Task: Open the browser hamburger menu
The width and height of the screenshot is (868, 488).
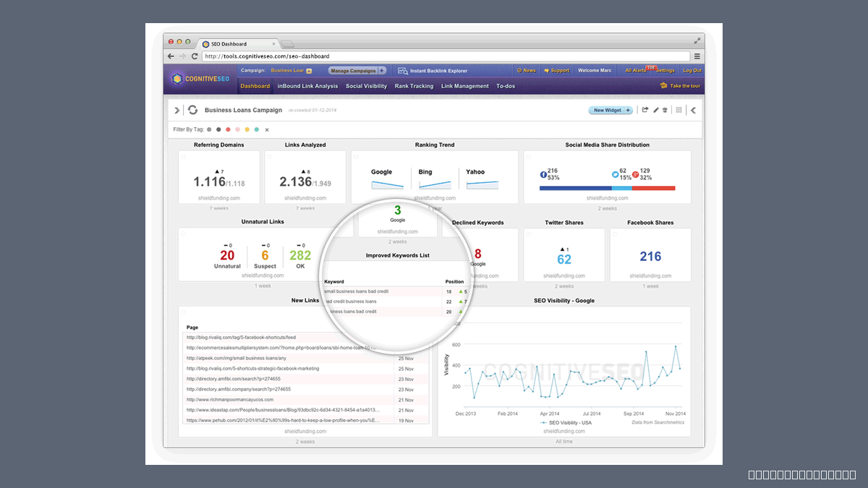Action: (697, 56)
